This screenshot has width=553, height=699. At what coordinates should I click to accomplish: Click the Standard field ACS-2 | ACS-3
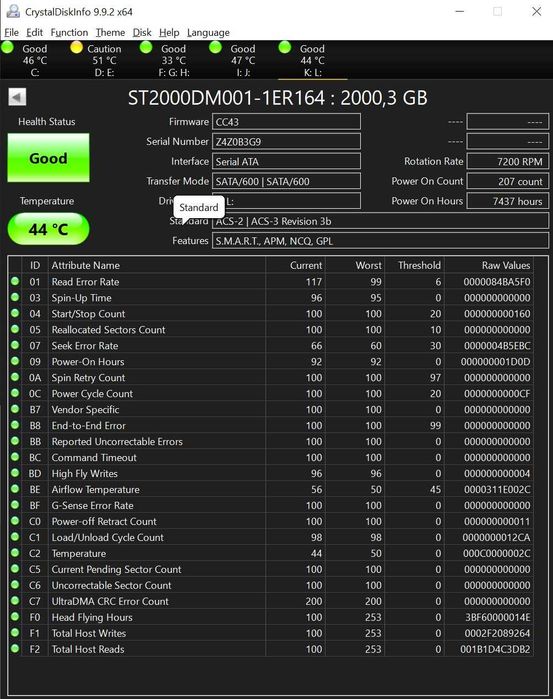(x=380, y=221)
